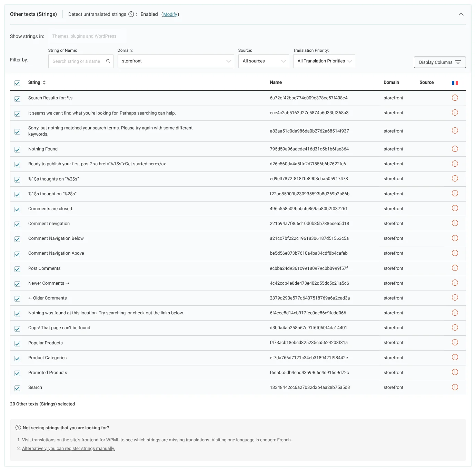
Task: Click translation status icon for 'Search Results for: %s'
Action: point(455,98)
